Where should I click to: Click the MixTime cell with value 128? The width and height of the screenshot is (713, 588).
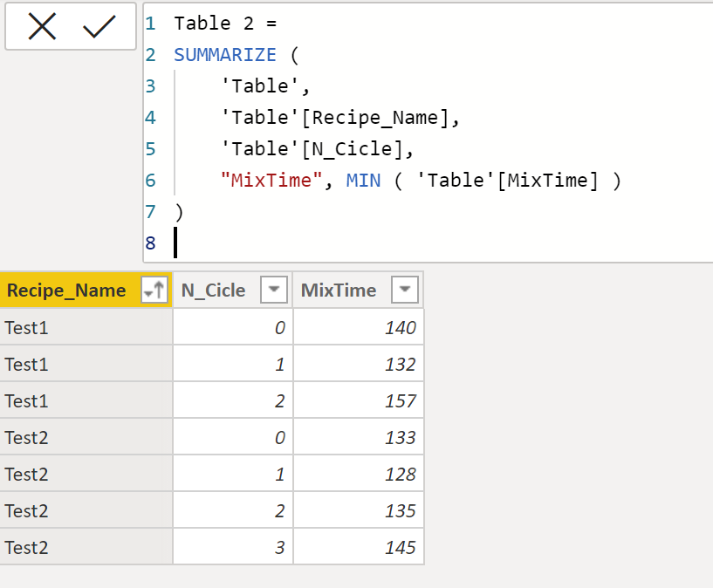tap(359, 474)
